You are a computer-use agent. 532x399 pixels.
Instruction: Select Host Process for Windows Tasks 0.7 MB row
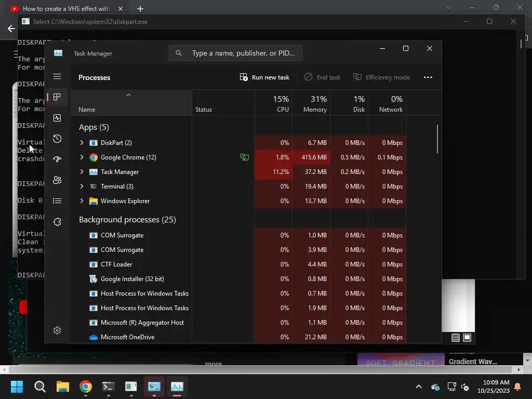[x=238, y=294]
